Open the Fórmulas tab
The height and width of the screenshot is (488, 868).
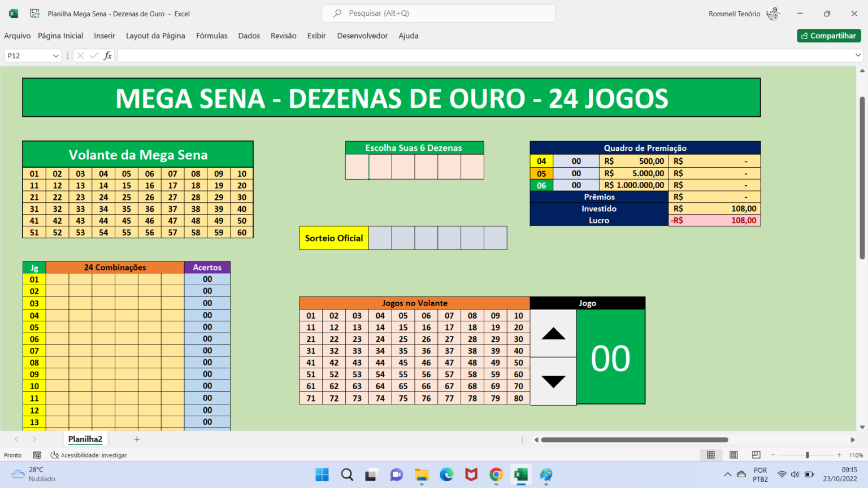click(212, 36)
